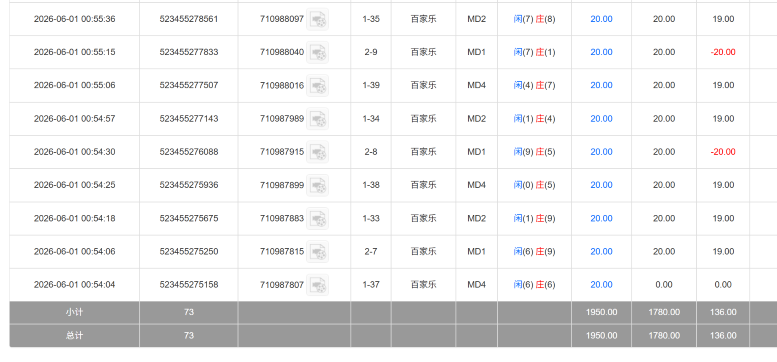Select the 136.00 value in the 总计 row
777x362 pixels.
(723, 336)
